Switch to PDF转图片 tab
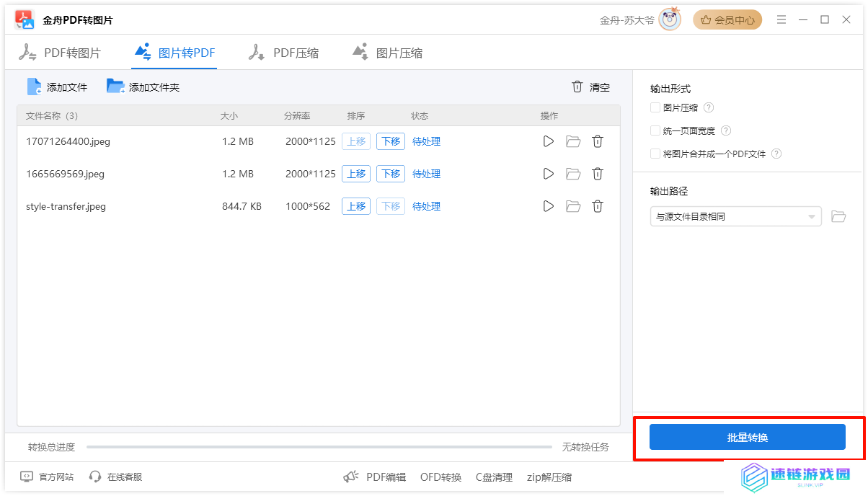This screenshot has width=868, height=496. (60, 53)
